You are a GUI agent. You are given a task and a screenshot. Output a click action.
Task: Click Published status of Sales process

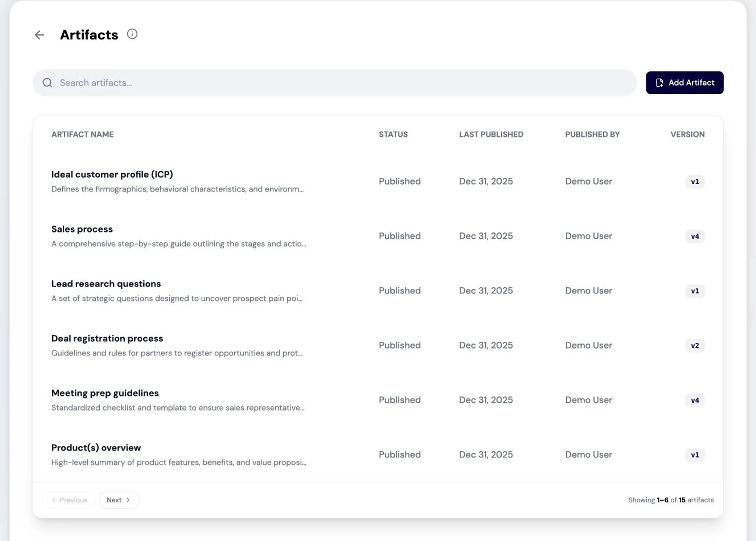400,236
